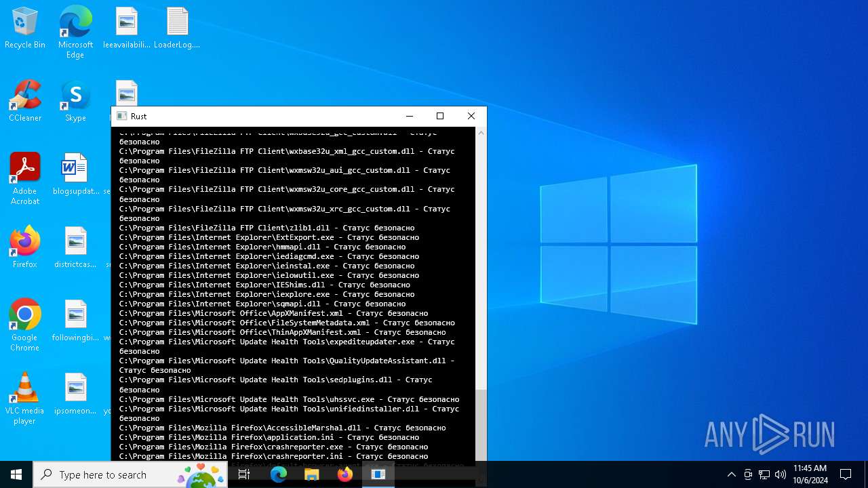Open File Explorer from taskbar
The image size is (868, 488).
click(311, 474)
